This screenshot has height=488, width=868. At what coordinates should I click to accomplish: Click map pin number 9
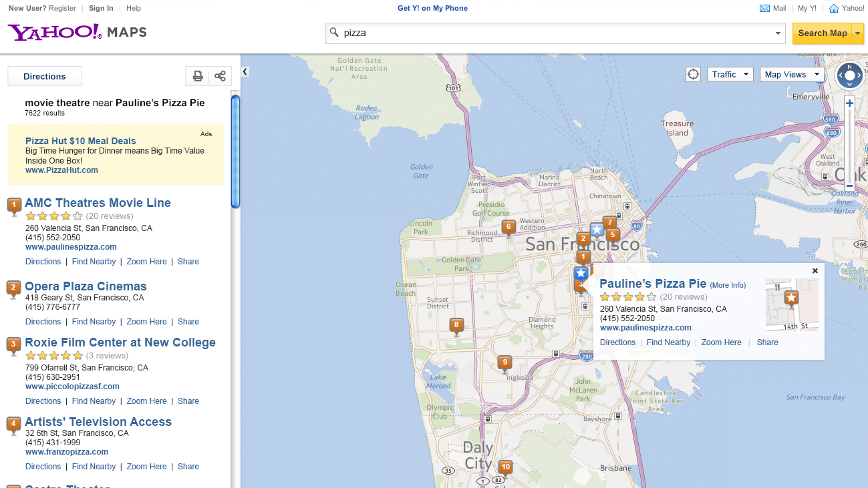coord(505,363)
